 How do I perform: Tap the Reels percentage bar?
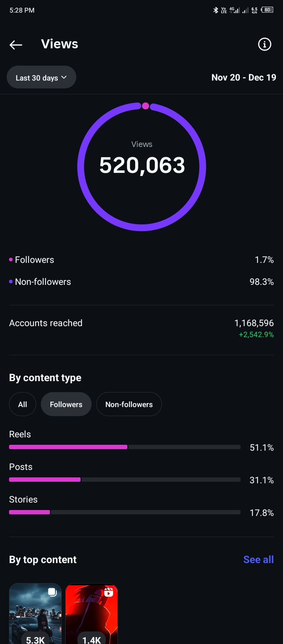(x=125, y=447)
